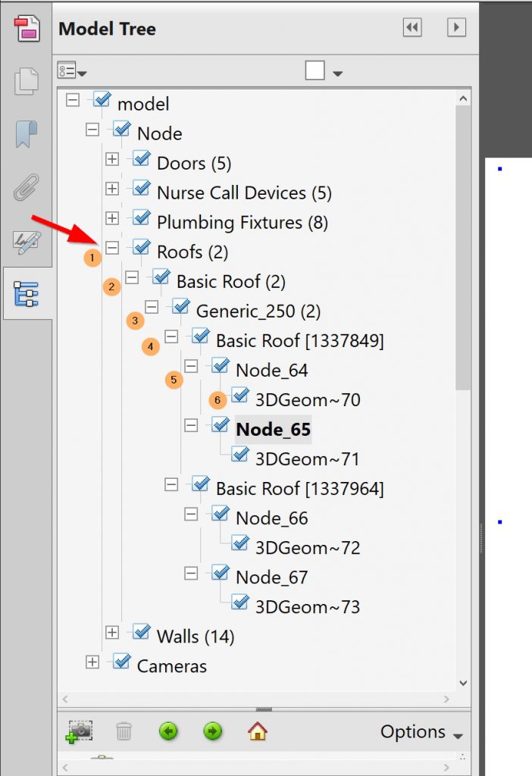Click the Model Tree sidebar icon

27,293
